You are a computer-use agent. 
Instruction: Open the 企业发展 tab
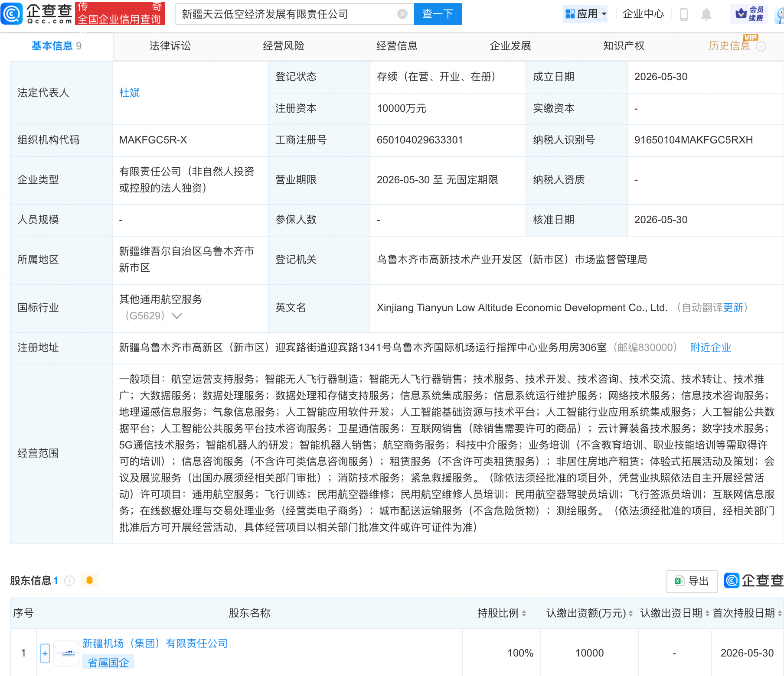510,46
